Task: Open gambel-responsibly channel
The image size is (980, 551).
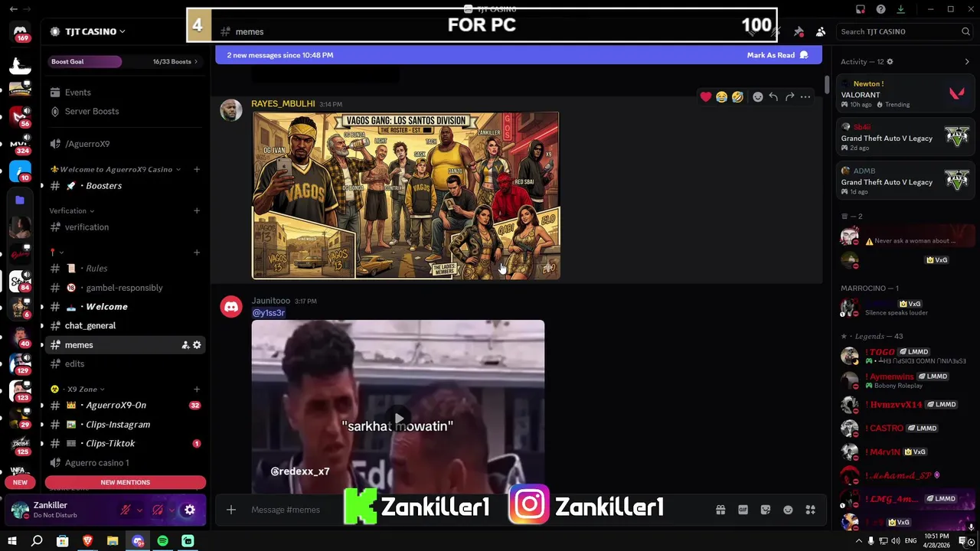Action: [125, 288]
